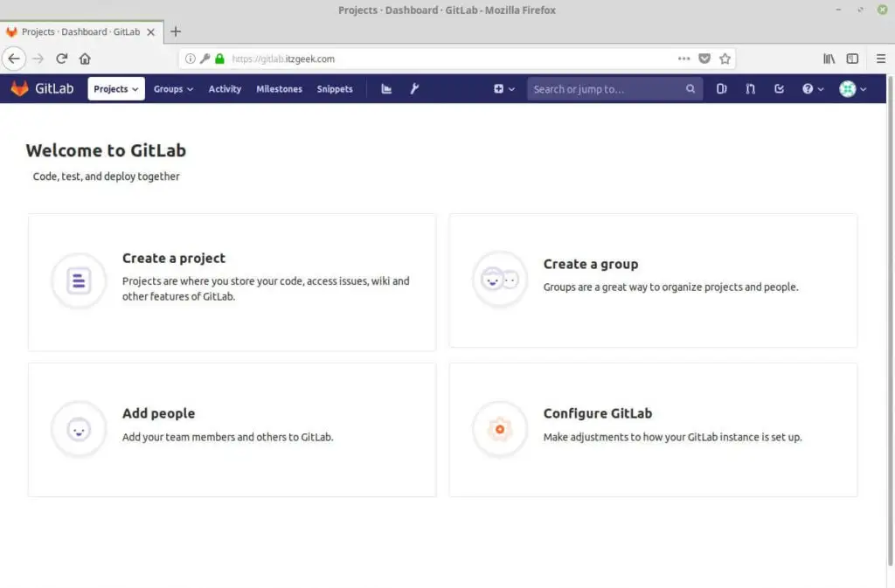
Task: Open the user avatar profile menu
Action: (852, 89)
